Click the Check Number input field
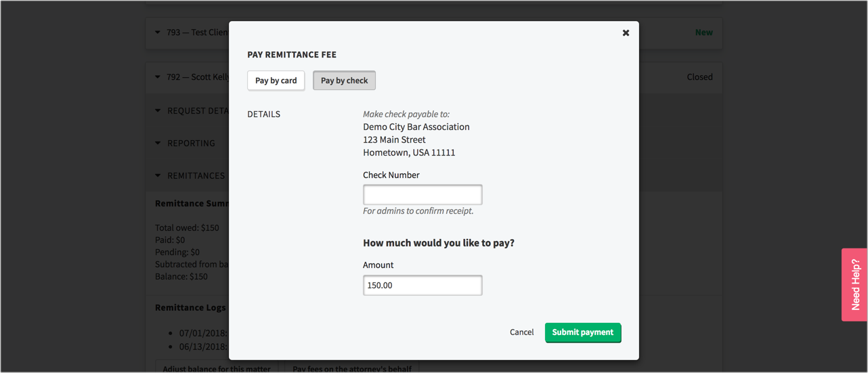868x373 pixels. (x=422, y=195)
